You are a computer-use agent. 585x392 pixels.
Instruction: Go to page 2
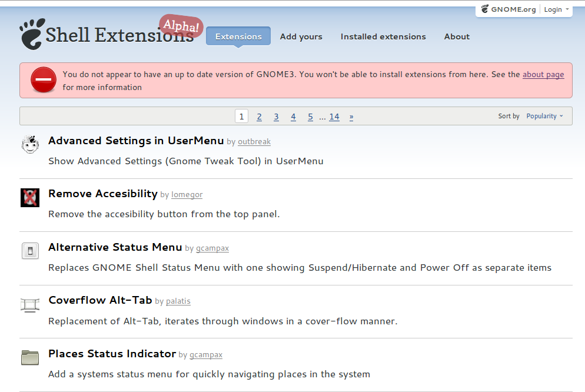click(259, 117)
